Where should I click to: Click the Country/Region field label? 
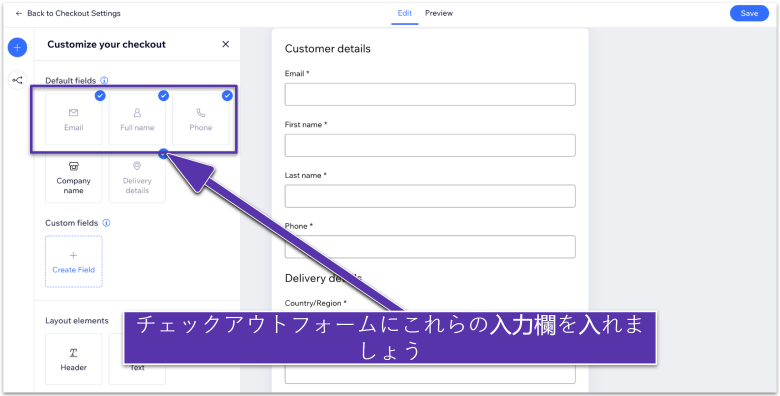point(315,302)
